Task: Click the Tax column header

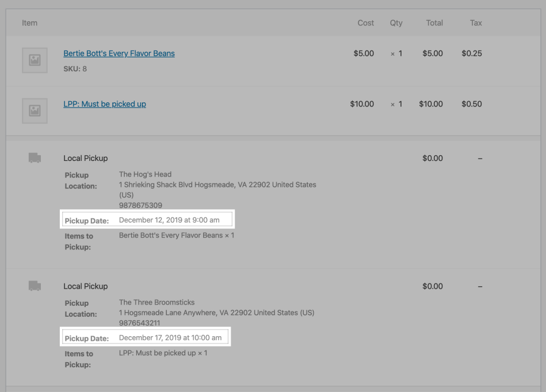Action: tap(475, 23)
